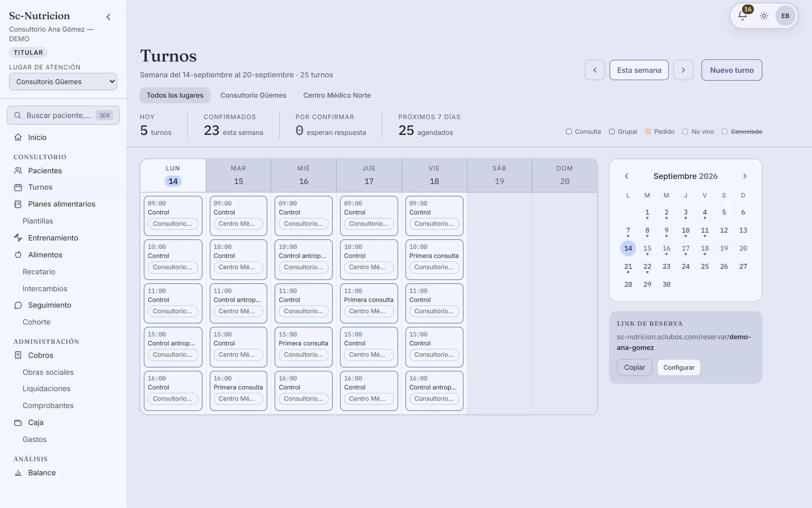Toggle the light theme sun icon
This screenshot has width=812, height=508.
(764, 16)
